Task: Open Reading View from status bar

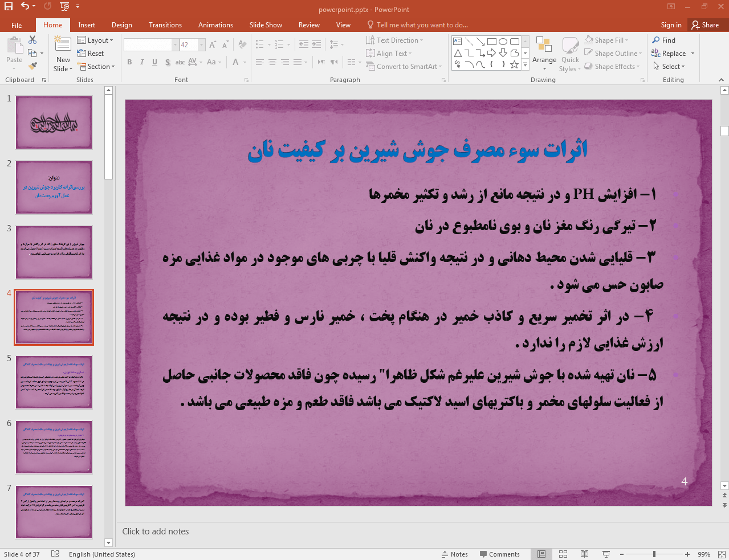Action: [584, 554]
